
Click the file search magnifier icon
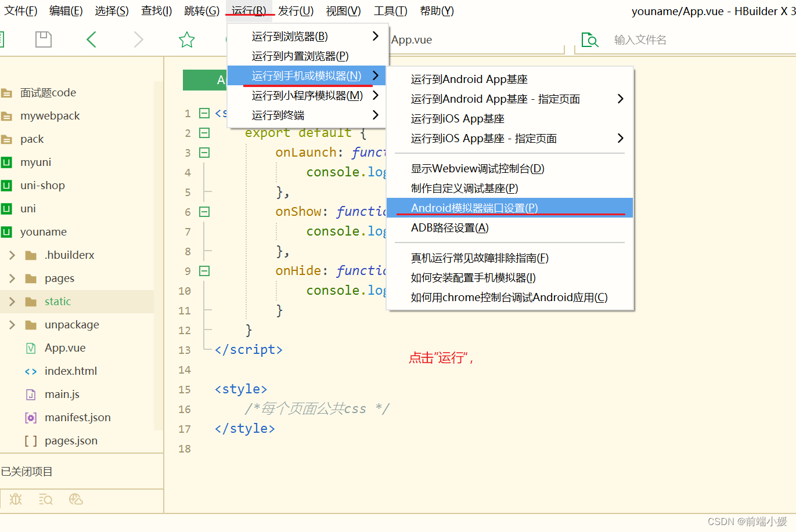pos(590,39)
